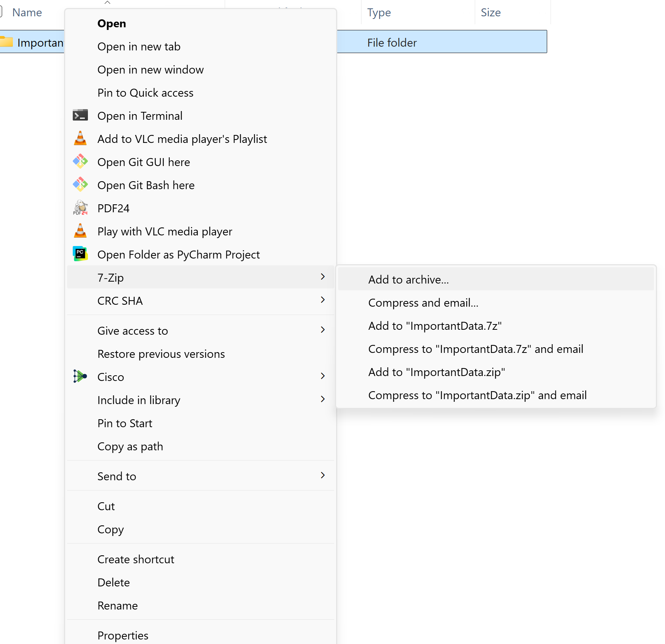Viewport: 665px width, 644px height.
Task: Click the Git icon next to Git GUI
Action: click(80, 162)
